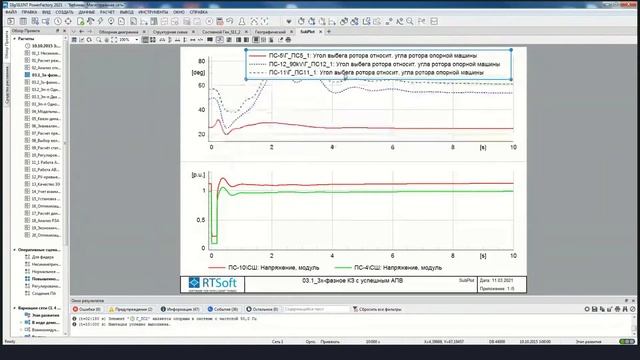Open the РАСЧЕТ menu
The height and width of the screenshot is (360, 640).
tap(107, 12)
